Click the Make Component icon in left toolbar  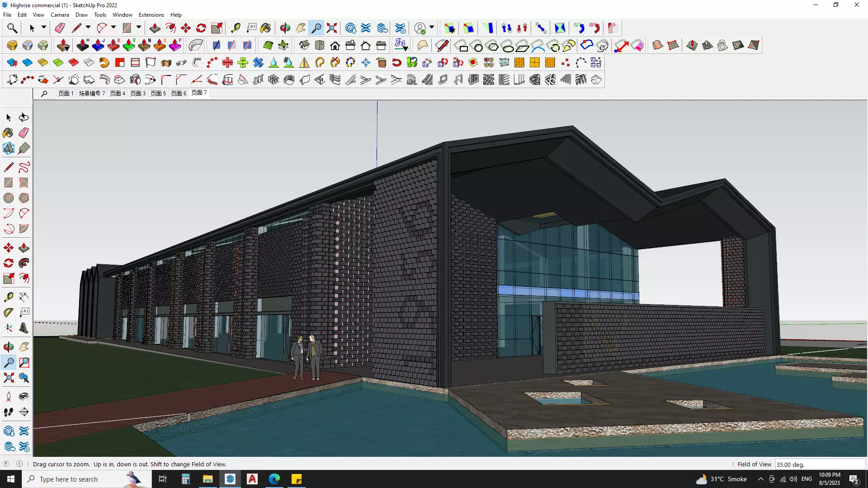[x=9, y=148]
